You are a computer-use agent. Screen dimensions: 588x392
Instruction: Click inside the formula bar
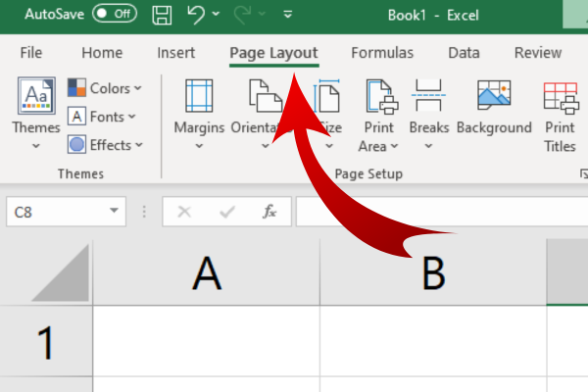pos(442,212)
